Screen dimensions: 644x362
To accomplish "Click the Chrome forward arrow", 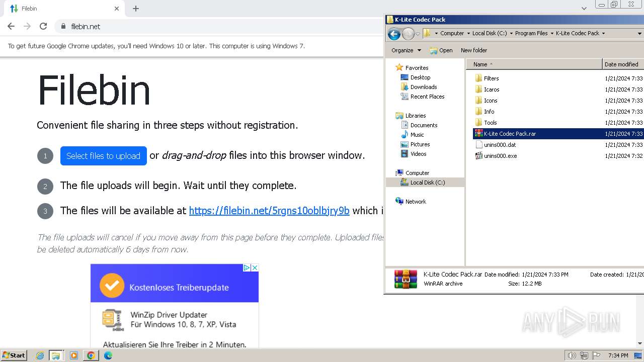I will 27,26.
